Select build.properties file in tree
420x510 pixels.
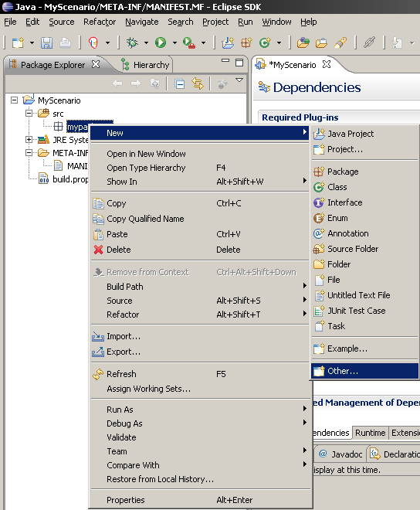pos(64,179)
